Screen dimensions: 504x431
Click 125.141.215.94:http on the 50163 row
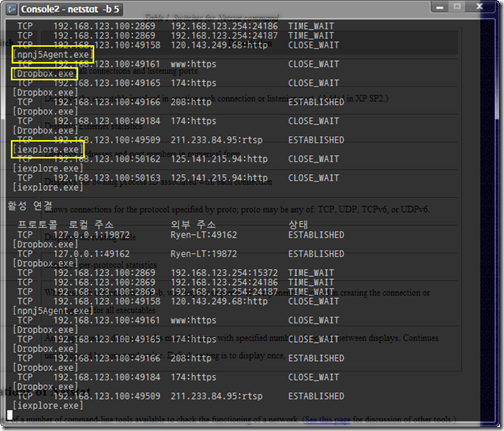pos(219,178)
